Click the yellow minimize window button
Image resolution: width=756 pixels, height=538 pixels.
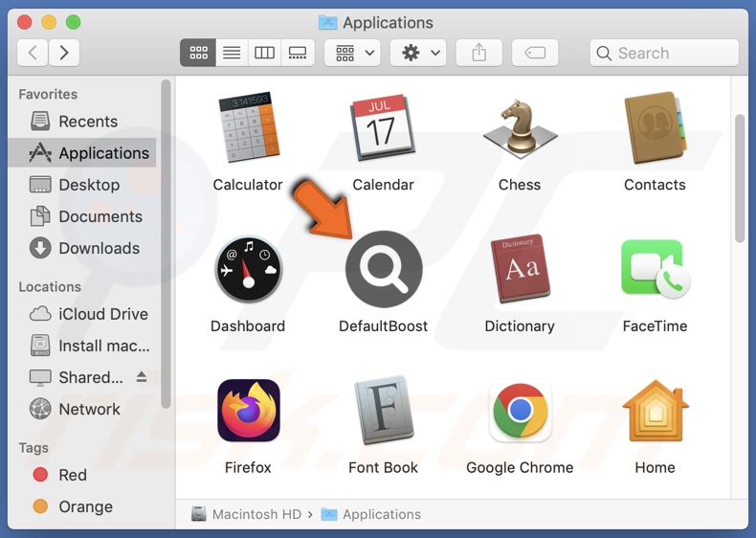[x=49, y=22]
